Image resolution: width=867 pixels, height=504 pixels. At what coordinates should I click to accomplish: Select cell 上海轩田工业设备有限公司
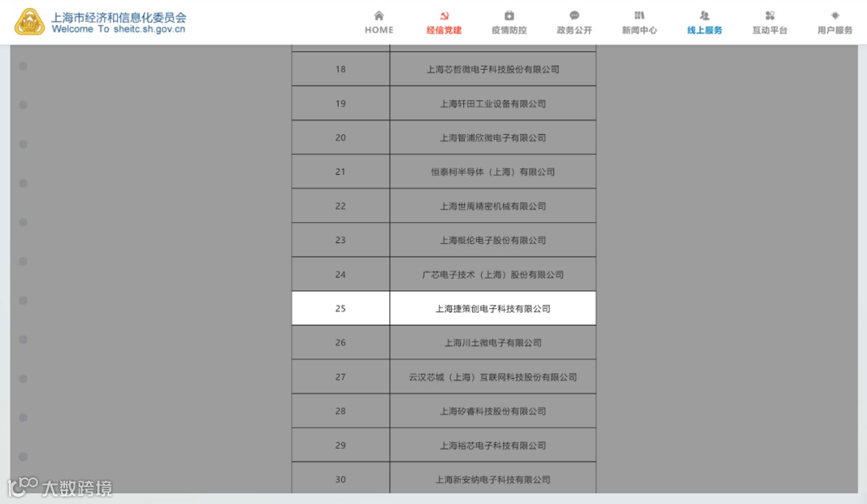pyautogui.click(x=493, y=104)
